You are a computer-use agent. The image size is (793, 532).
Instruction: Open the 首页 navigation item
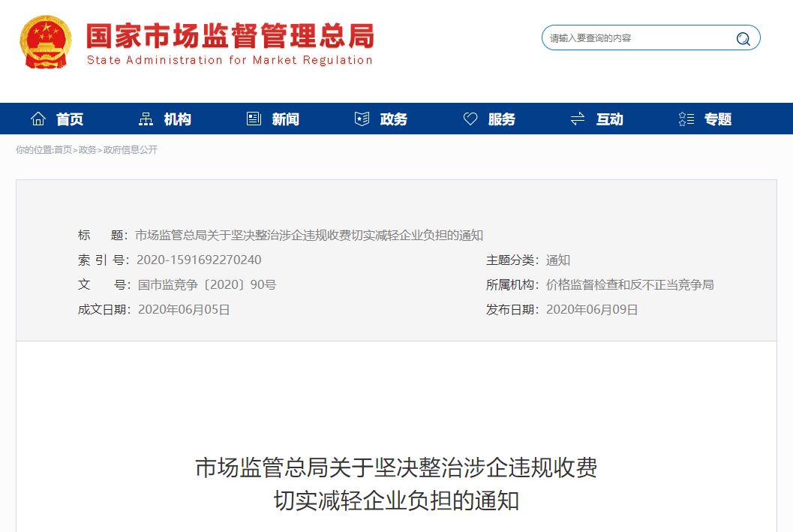69,119
